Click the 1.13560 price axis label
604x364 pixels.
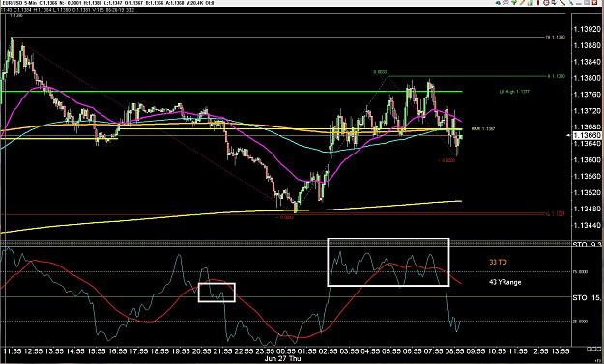(x=587, y=177)
